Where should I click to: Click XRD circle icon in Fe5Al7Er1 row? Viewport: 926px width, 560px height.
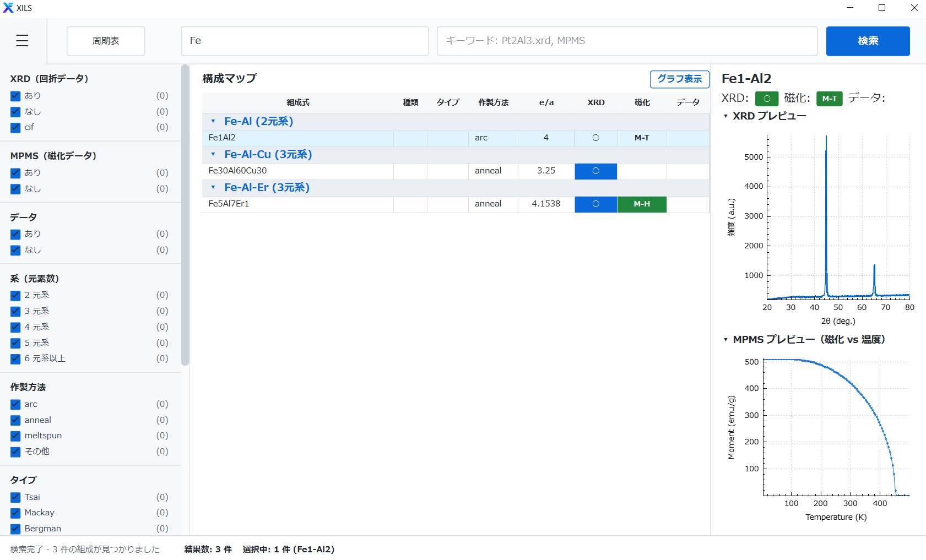pos(595,204)
